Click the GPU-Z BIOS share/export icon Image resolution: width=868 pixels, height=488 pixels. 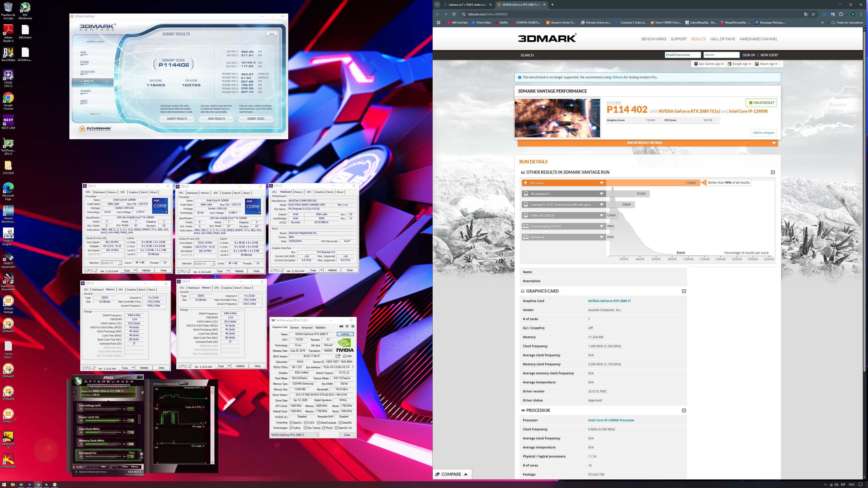pos(338,356)
